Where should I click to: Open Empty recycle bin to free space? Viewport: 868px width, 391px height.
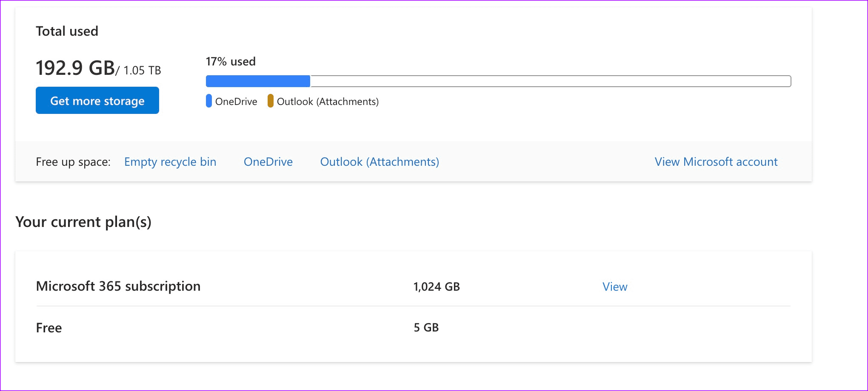pos(170,162)
